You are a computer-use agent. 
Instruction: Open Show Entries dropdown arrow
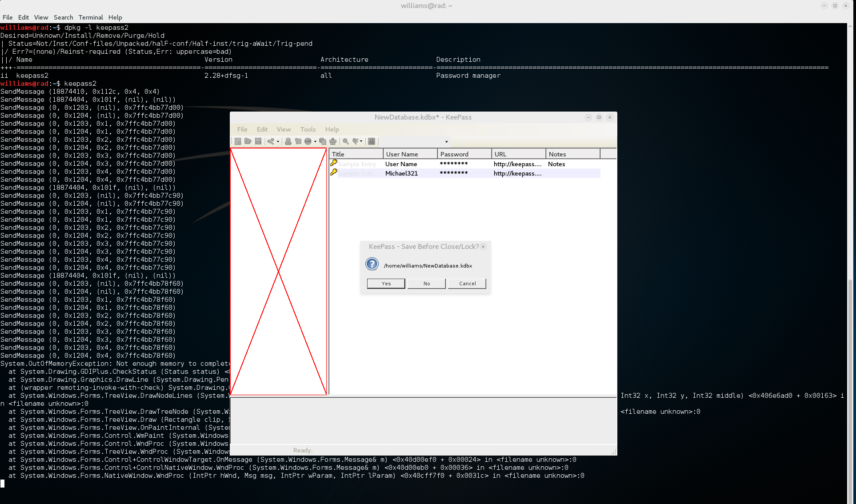tap(361, 142)
